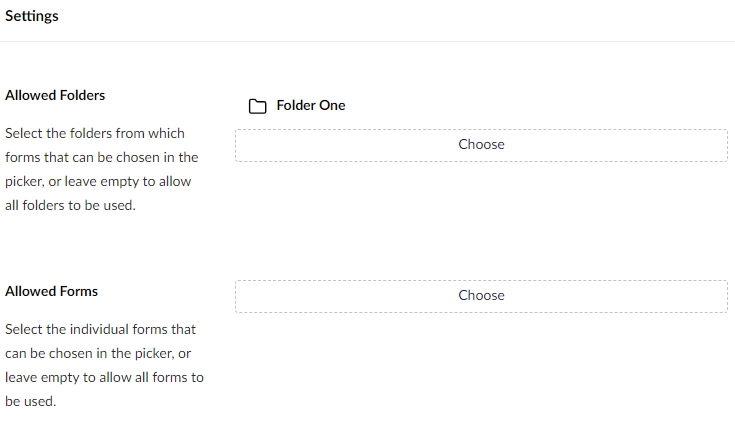
Task: Click the divider line below Settings heading
Action: click(x=367, y=42)
